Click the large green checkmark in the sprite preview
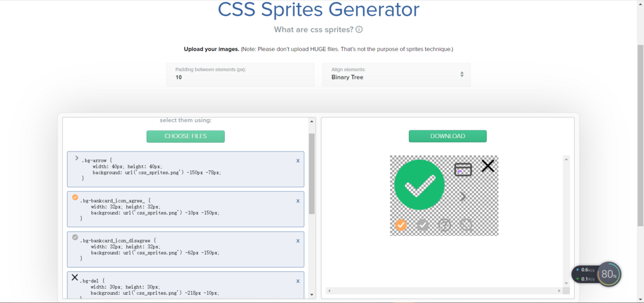Screen dimensions: 644x303 tap(419, 185)
